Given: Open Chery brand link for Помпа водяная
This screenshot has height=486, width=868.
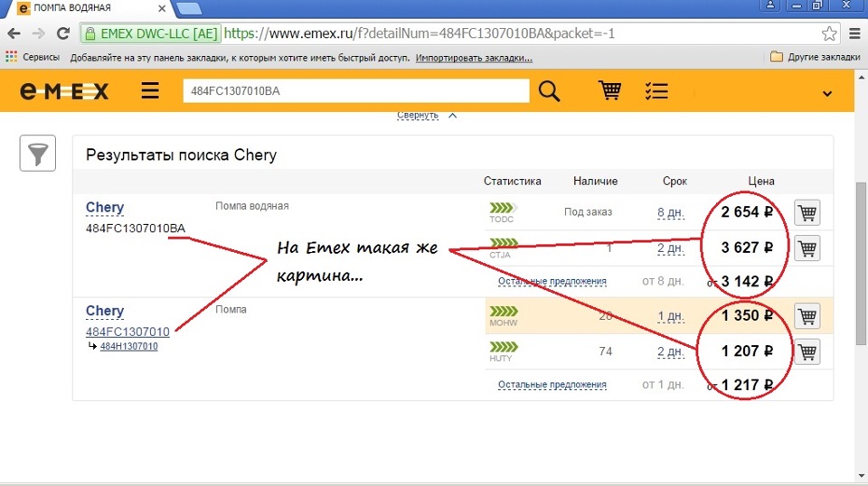Looking at the screenshot, I should click(x=105, y=208).
